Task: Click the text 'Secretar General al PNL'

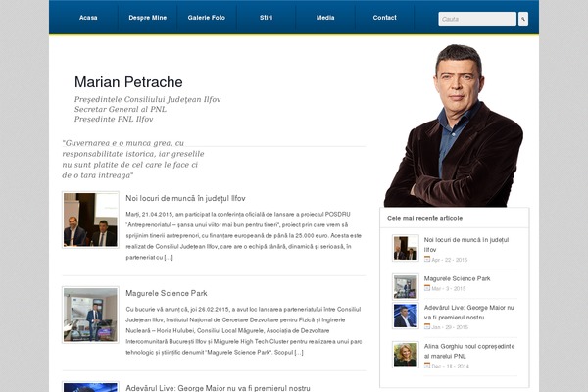Action: 120,109
